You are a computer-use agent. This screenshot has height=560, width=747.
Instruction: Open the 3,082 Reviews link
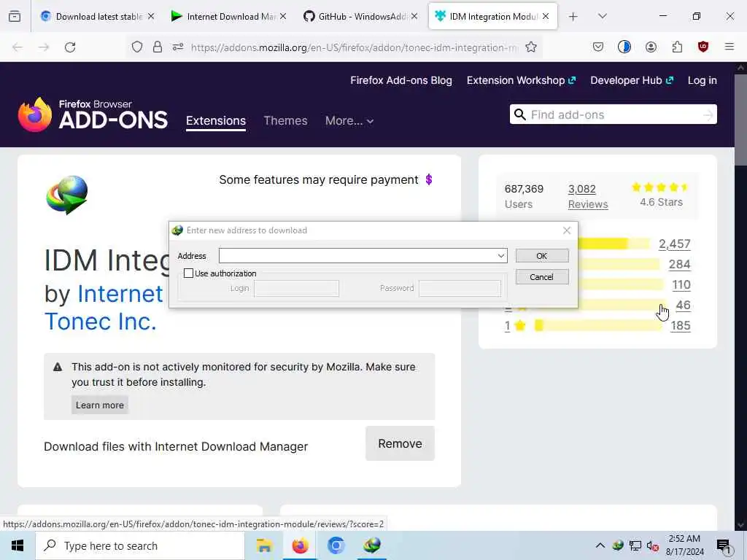coord(588,197)
